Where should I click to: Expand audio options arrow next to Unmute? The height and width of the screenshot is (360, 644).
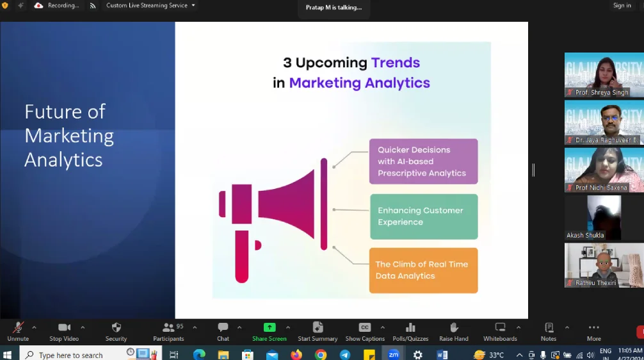pyautogui.click(x=34, y=327)
